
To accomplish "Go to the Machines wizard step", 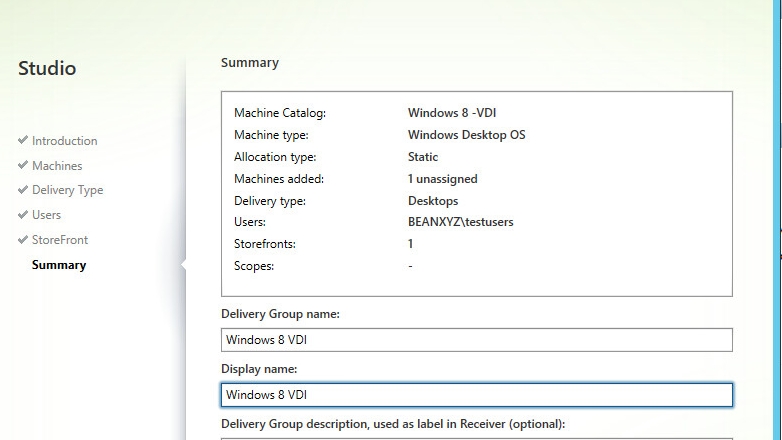I will [57, 166].
